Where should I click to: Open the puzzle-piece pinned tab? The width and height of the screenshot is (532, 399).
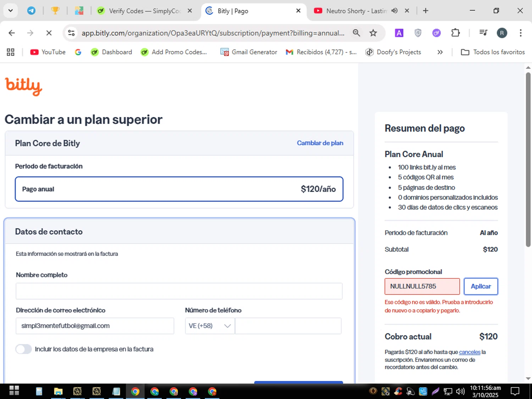[x=79, y=11]
